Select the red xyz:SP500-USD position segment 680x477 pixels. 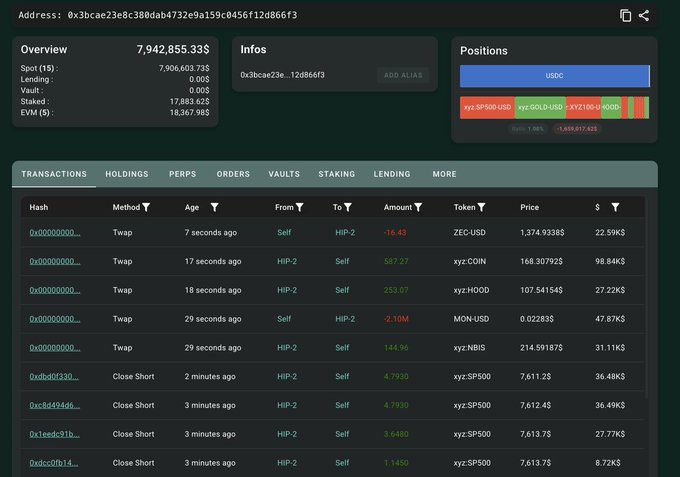click(x=487, y=108)
